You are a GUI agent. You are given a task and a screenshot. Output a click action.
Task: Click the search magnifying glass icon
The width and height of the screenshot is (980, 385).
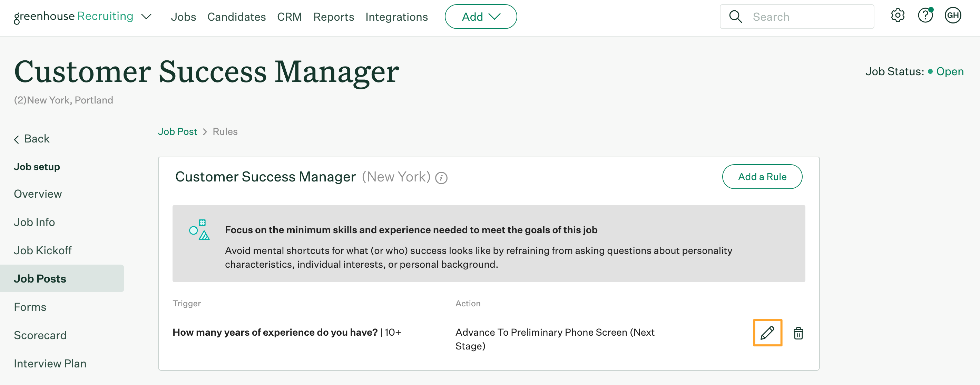(736, 16)
